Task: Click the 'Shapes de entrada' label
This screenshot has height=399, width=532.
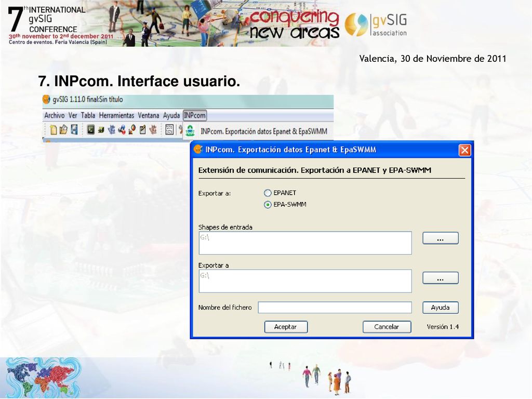Action: [x=225, y=228]
